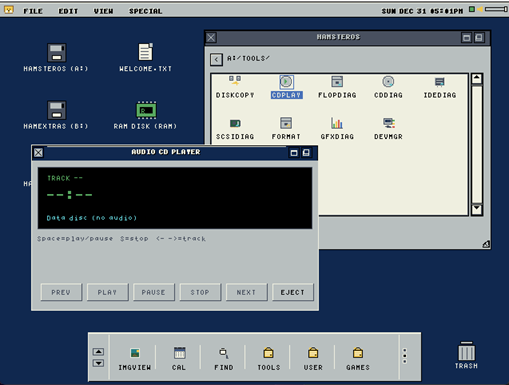The height and width of the screenshot is (385, 509).
Task: Open the SCSIDIAG icon
Action: [235, 128]
